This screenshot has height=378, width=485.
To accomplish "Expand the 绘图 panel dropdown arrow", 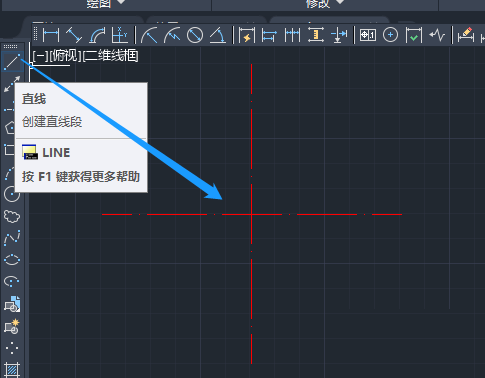I will tap(121, 2).
